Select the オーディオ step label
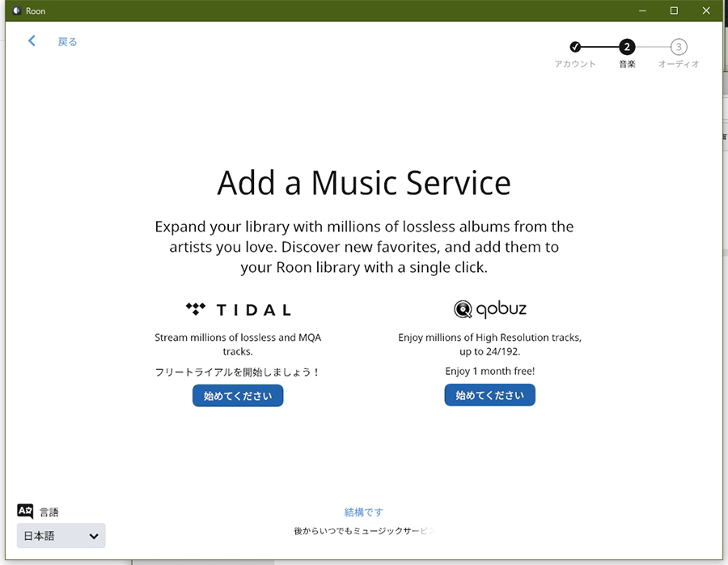Screen dimensions: 728x565 (679, 64)
